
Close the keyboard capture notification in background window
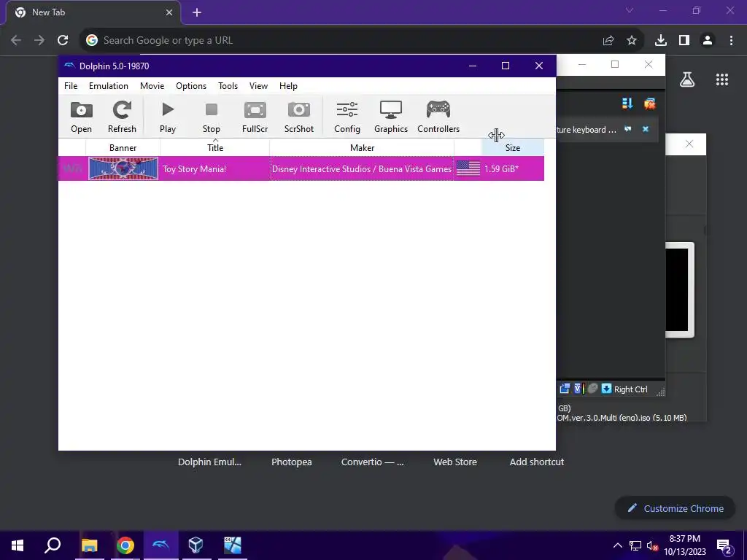(646, 129)
